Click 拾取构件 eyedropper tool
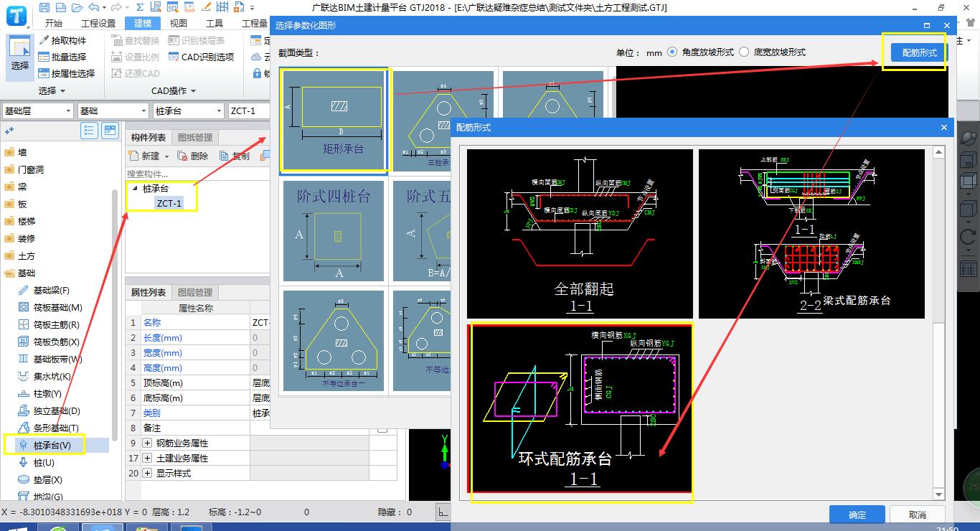Screen dimensions: 980x531 pyautogui.click(x=63, y=41)
